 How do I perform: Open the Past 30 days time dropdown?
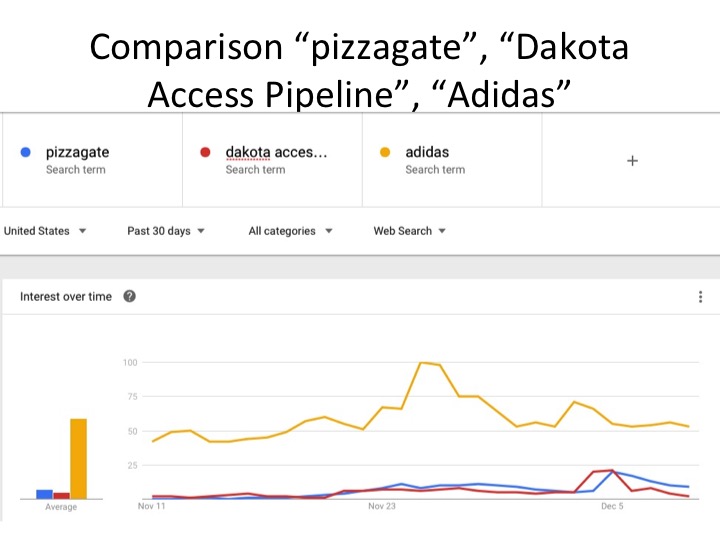tap(166, 231)
